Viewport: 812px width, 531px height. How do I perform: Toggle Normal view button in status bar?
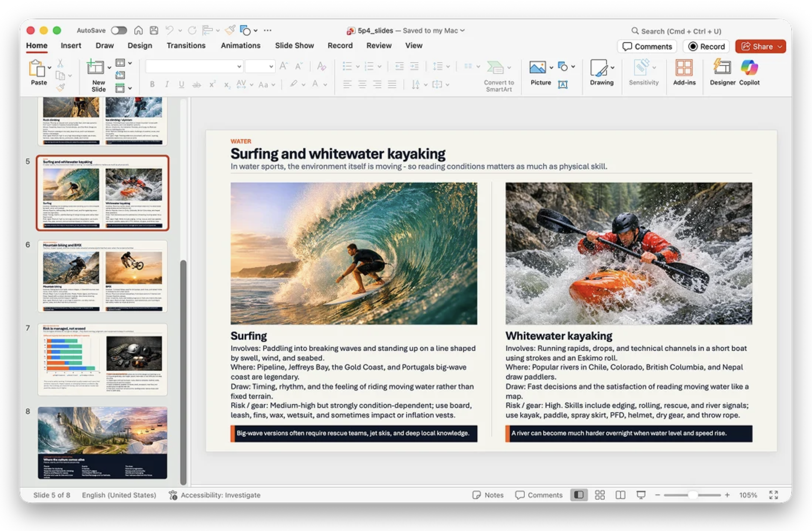[579, 495]
